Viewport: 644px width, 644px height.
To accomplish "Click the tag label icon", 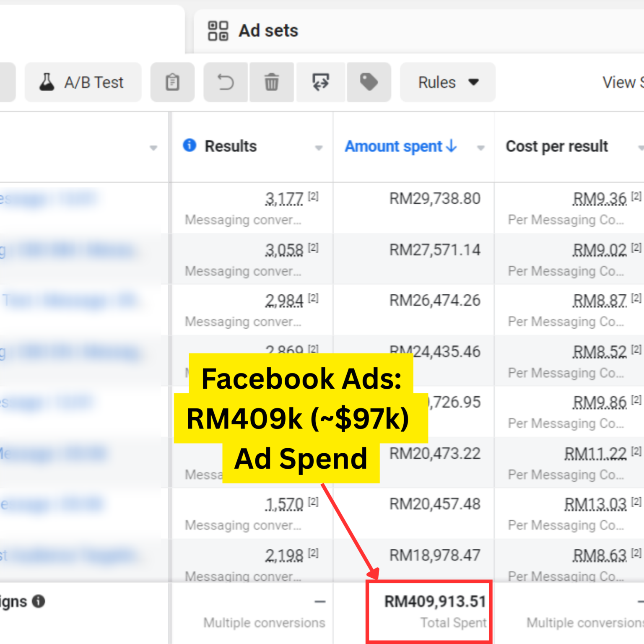I will coord(369,82).
